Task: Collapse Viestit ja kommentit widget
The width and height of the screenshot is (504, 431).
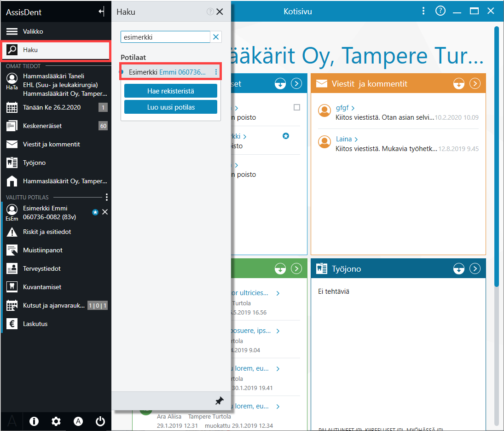Action: (x=459, y=84)
